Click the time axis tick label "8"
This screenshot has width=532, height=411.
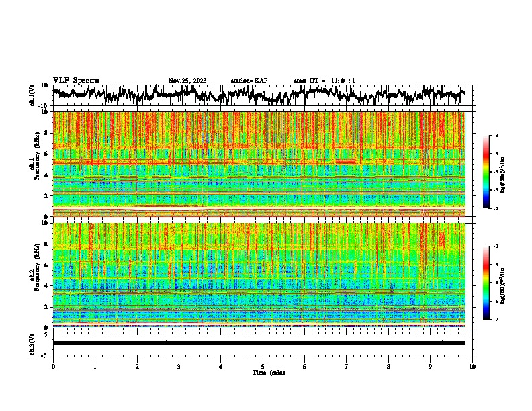coord(388,367)
